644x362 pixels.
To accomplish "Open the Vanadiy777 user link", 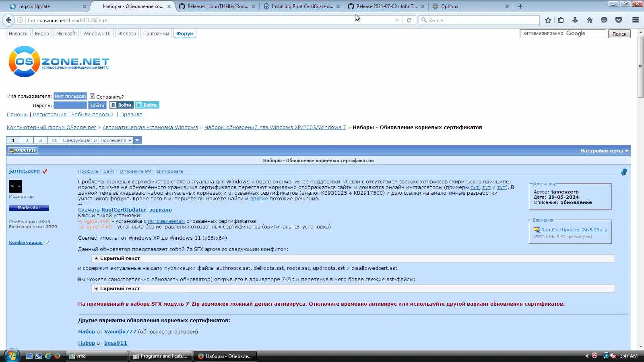I will coord(120,332).
